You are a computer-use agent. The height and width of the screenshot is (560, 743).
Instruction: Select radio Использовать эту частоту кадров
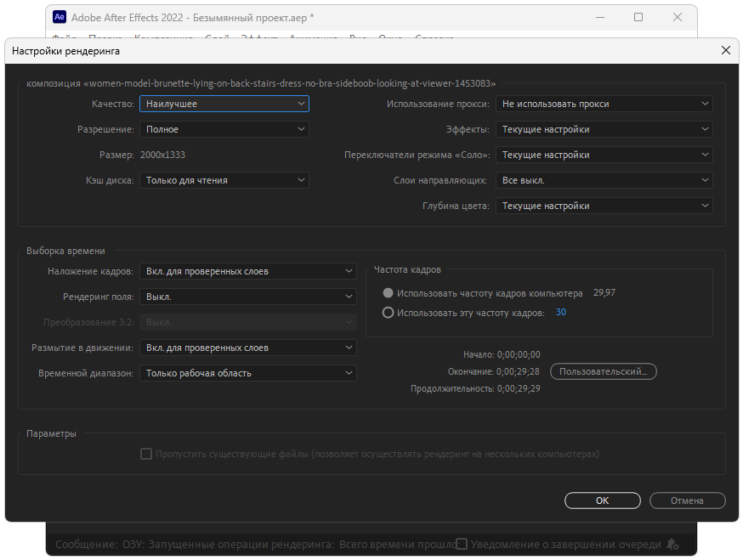tap(389, 313)
